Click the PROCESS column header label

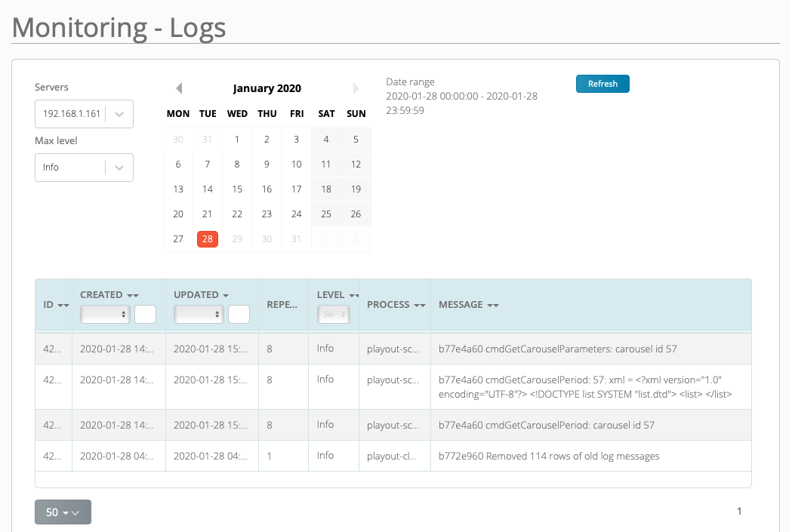[388, 305]
